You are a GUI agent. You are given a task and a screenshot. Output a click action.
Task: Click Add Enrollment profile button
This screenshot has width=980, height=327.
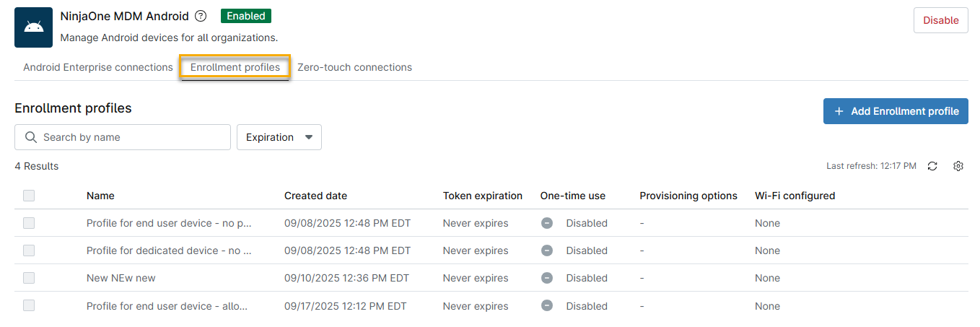click(x=896, y=111)
